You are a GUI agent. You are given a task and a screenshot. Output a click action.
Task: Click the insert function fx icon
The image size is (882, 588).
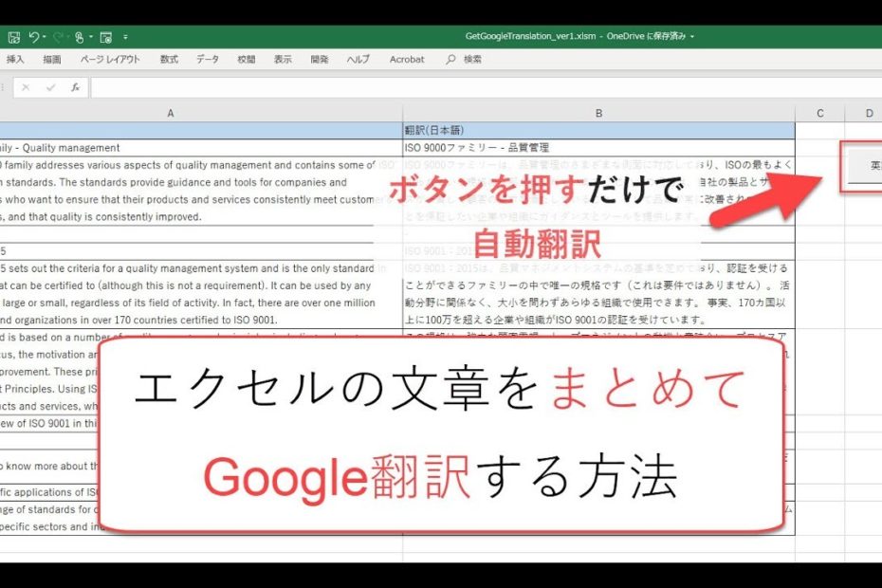point(74,87)
